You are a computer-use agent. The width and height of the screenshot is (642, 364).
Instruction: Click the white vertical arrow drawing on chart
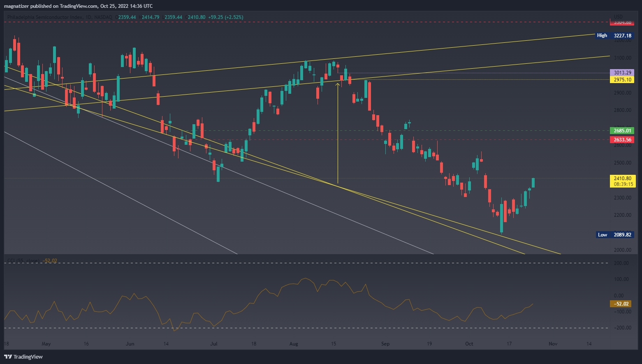[338, 133]
